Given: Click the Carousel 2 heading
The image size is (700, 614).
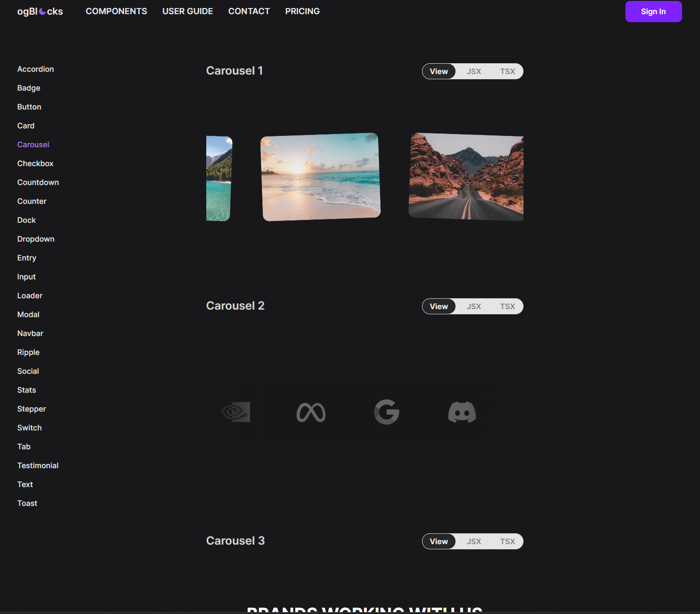Looking at the screenshot, I should pyautogui.click(x=236, y=306).
